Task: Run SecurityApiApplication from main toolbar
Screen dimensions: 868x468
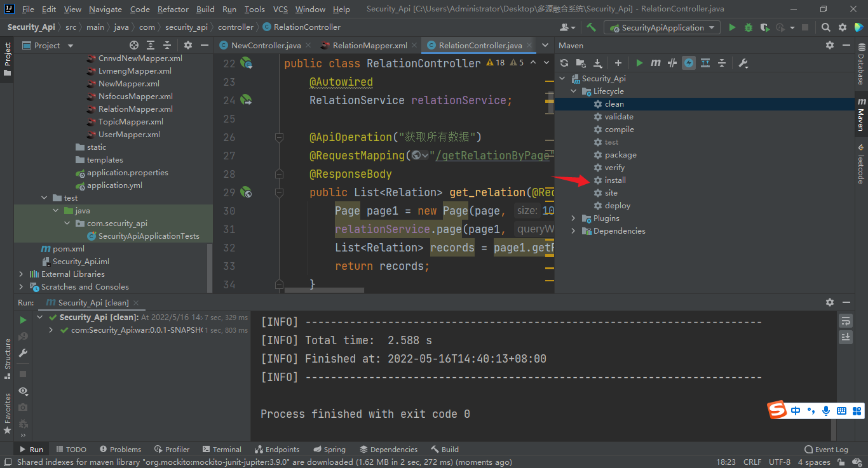Action: point(732,27)
